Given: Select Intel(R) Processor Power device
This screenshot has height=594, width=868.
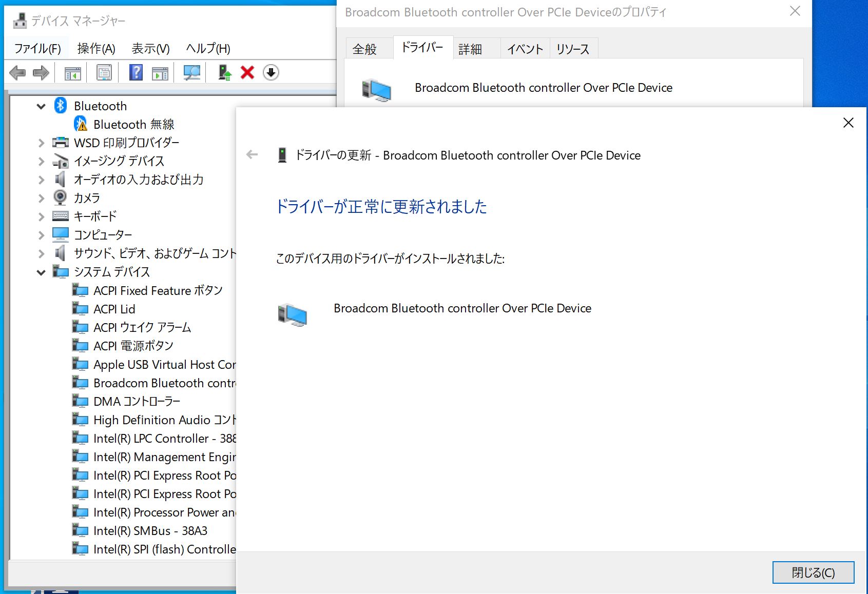Looking at the screenshot, I should [x=164, y=512].
